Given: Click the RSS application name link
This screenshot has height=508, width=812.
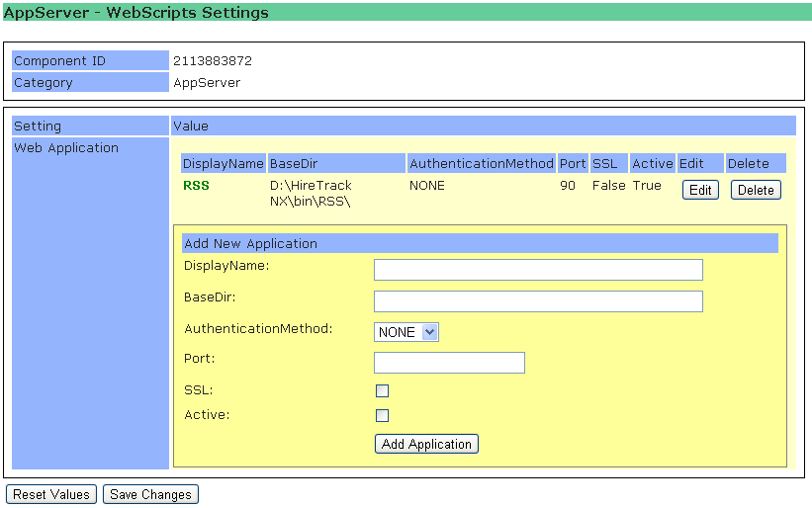Looking at the screenshot, I should pos(196,185).
